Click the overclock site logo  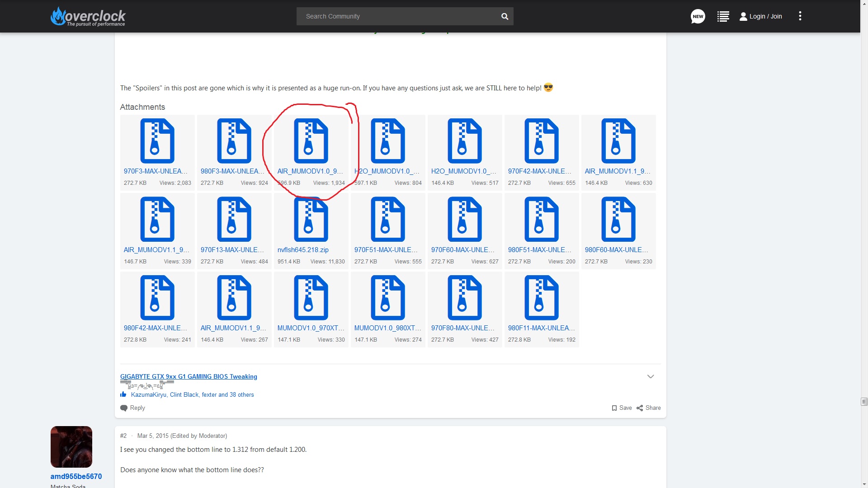88,16
